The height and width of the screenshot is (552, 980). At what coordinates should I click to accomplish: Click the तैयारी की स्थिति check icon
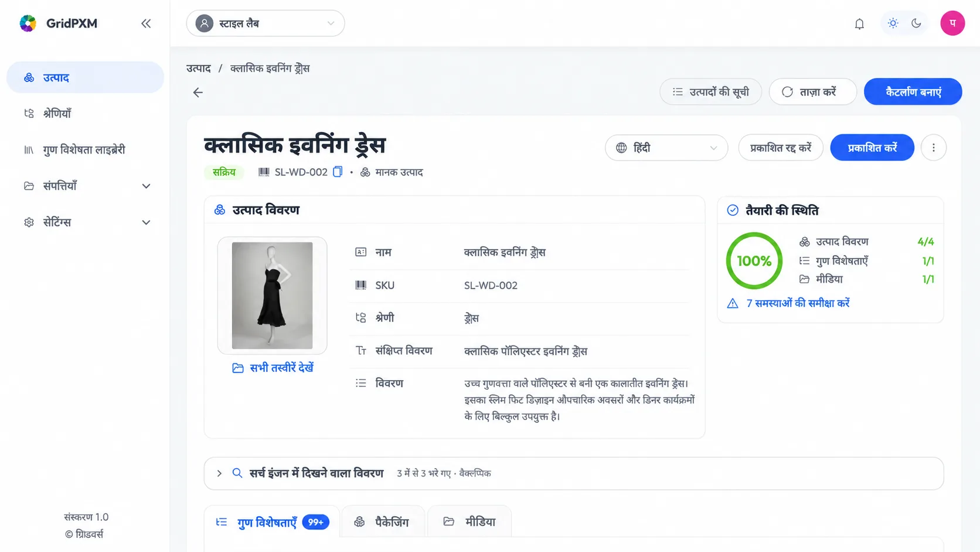coord(733,210)
